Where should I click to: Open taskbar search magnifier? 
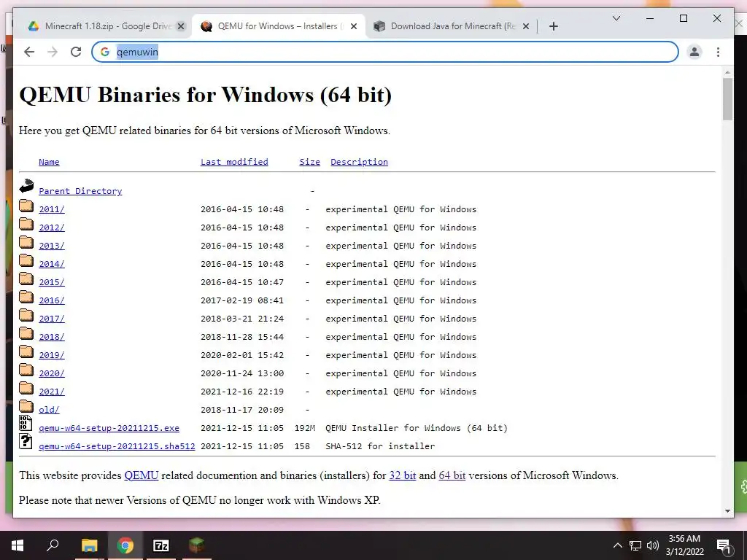coord(53,545)
